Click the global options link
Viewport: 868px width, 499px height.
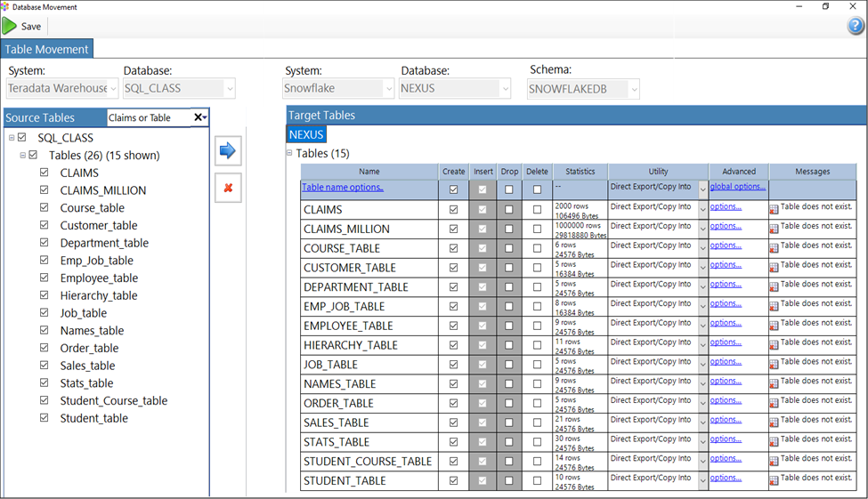click(x=737, y=187)
